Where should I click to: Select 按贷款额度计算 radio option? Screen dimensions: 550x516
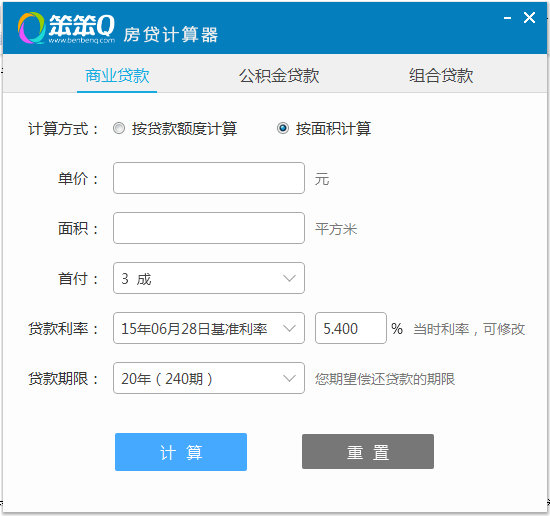coord(119,128)
